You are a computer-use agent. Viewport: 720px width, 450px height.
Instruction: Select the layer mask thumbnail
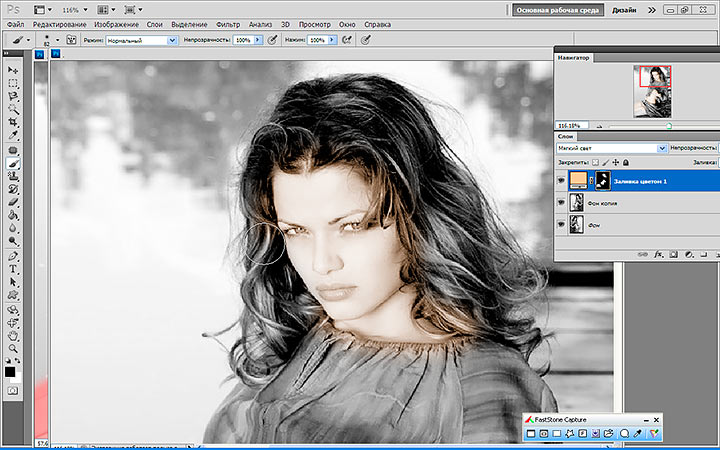(x=603, y=180)
